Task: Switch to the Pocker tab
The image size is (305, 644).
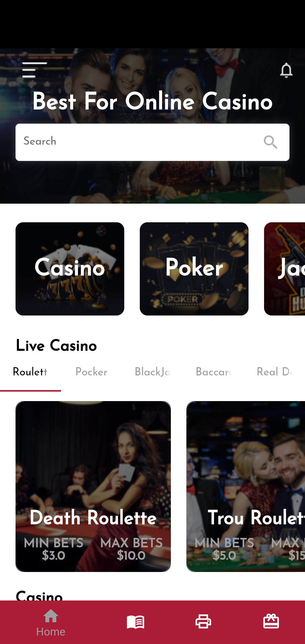Action: [x=91, y=372]
